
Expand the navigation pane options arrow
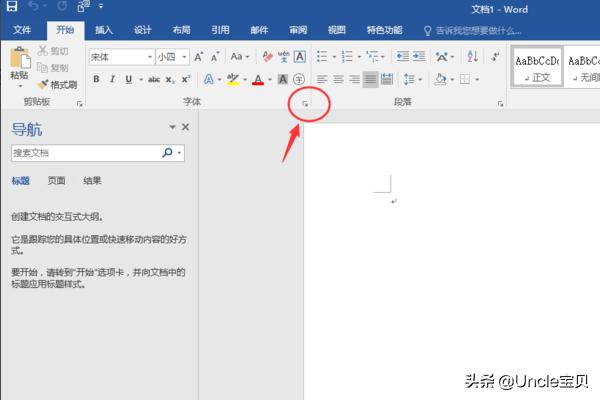tap(172, 127)
